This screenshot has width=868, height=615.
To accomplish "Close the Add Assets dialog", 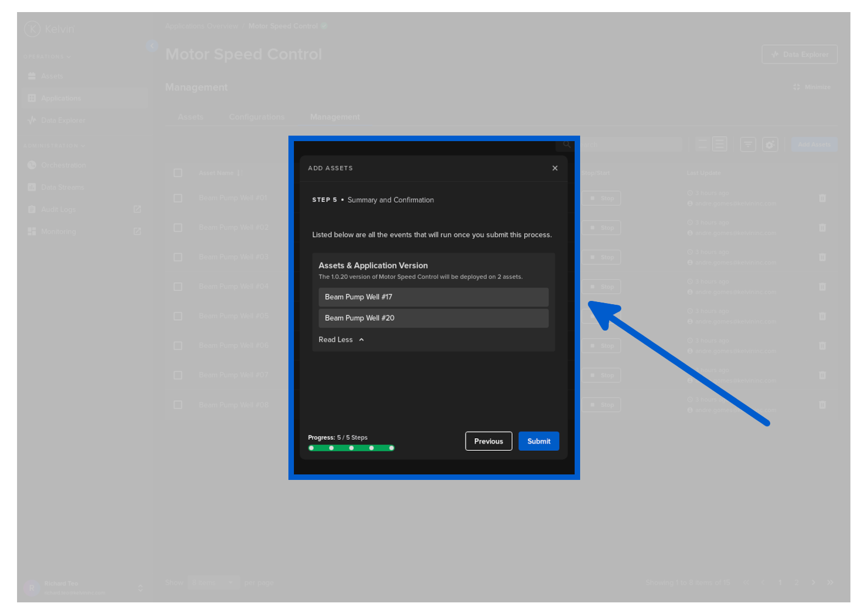I will 555,168.
